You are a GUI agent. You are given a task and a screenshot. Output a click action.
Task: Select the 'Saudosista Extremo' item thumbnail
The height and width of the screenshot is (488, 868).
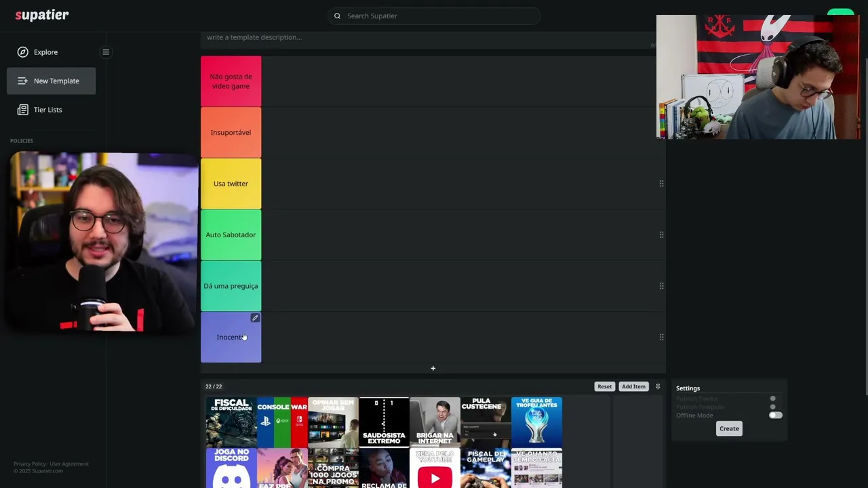(x=384, y=422)
